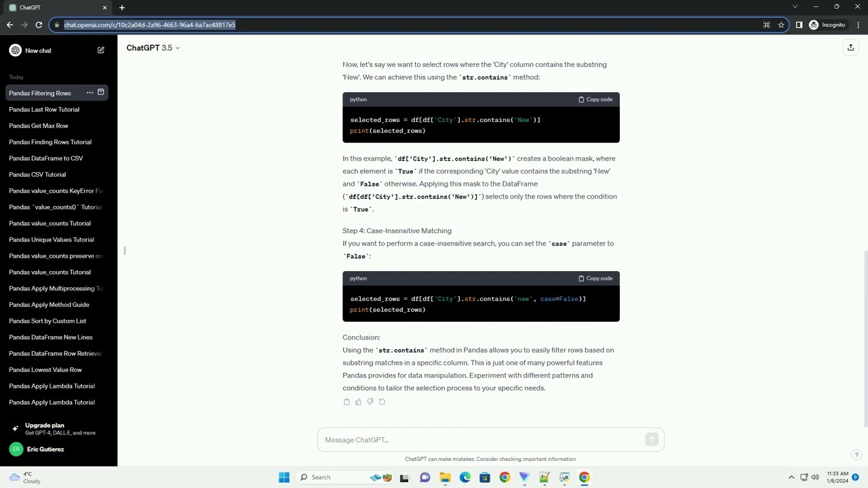Open the help question mark button
The height and width of the screenshot is (488, 868).
[856, 455]
